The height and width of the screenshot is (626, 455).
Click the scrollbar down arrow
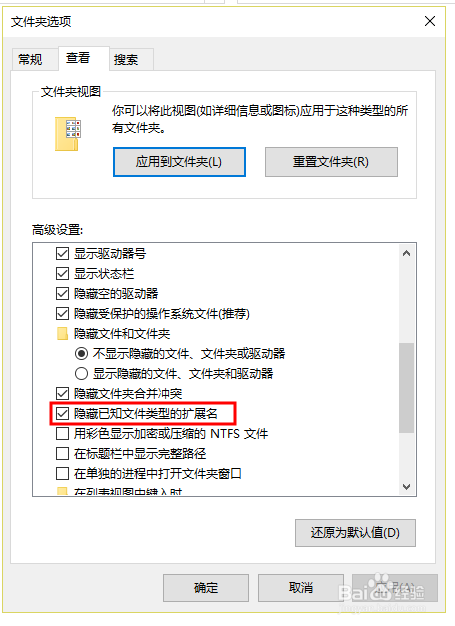pyautogui.click(x=407, y=487)
